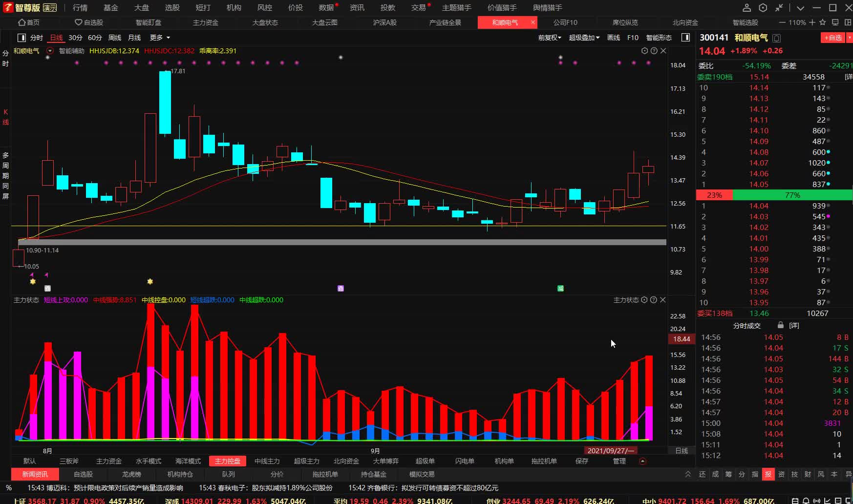Open the user account icon

tap(746, 8)
